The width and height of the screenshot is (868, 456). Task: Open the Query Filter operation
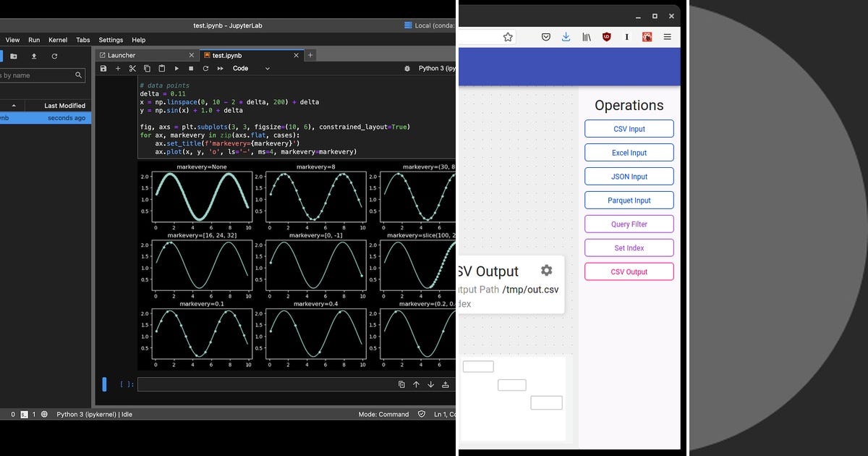point(629,224)
